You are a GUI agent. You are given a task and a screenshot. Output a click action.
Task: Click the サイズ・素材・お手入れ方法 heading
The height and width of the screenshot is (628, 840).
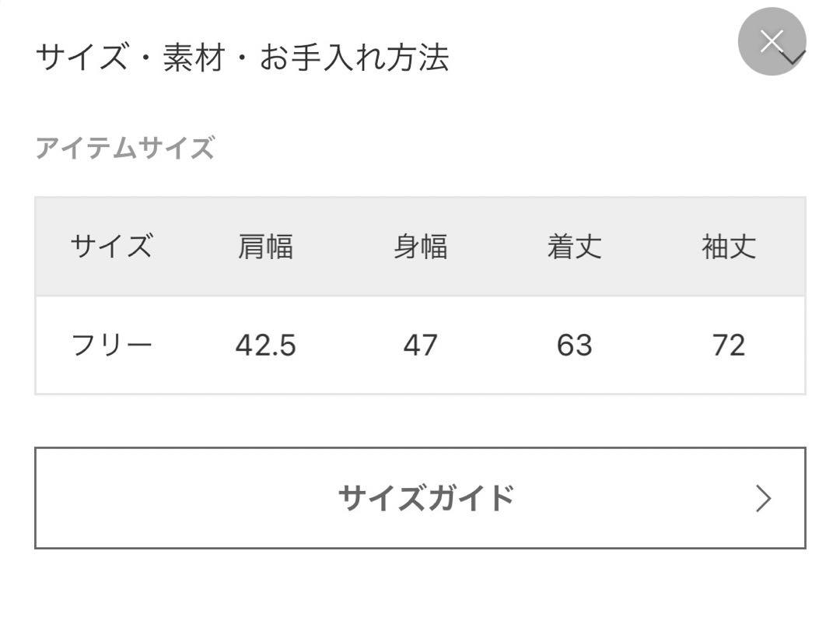pyautogui.click(x=242, y=58)
